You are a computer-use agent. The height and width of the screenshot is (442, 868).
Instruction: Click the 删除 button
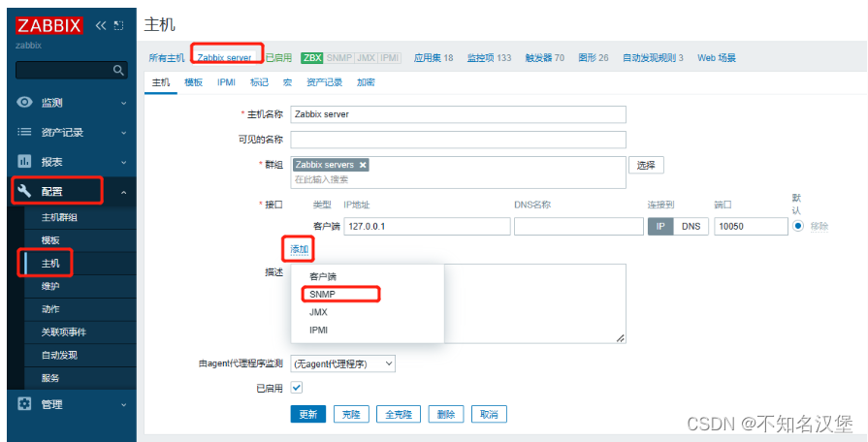point(446,414)
